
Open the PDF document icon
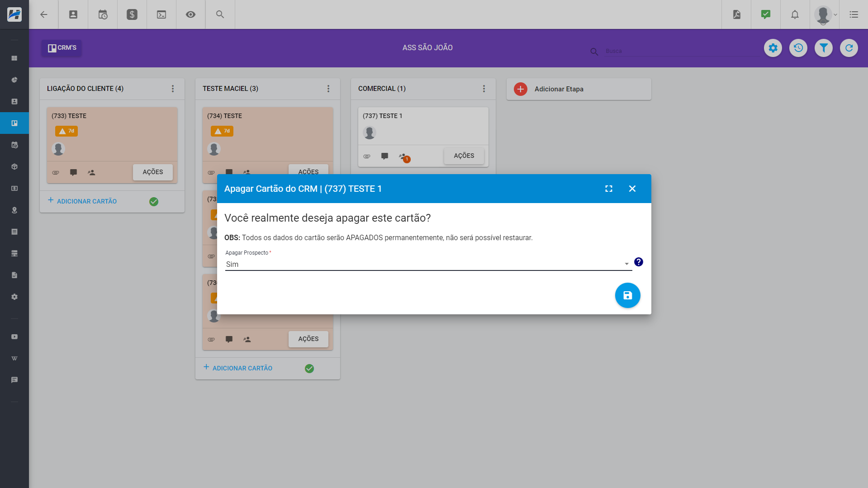[737, 14]
